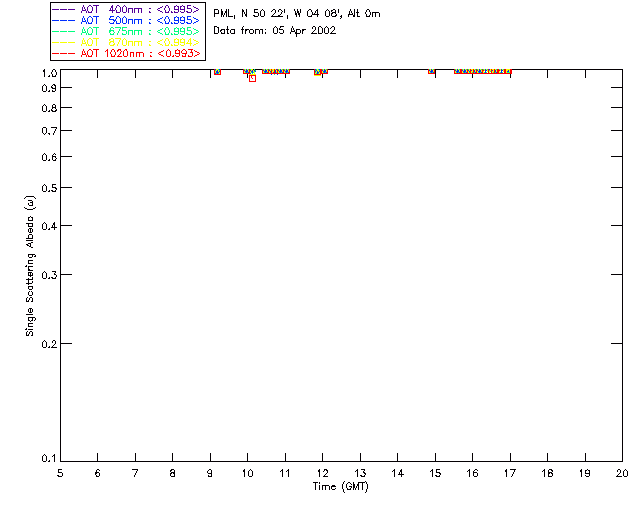
Task: Select the legend entry AOT 870nm <0.994>
Action: click(126, 42)
